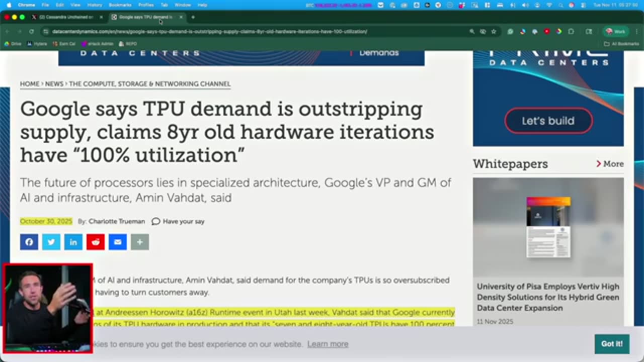Screen dimensions: 644x362
Task: Go to HOME breadcrumb link
Action: [x=30, y=84]
